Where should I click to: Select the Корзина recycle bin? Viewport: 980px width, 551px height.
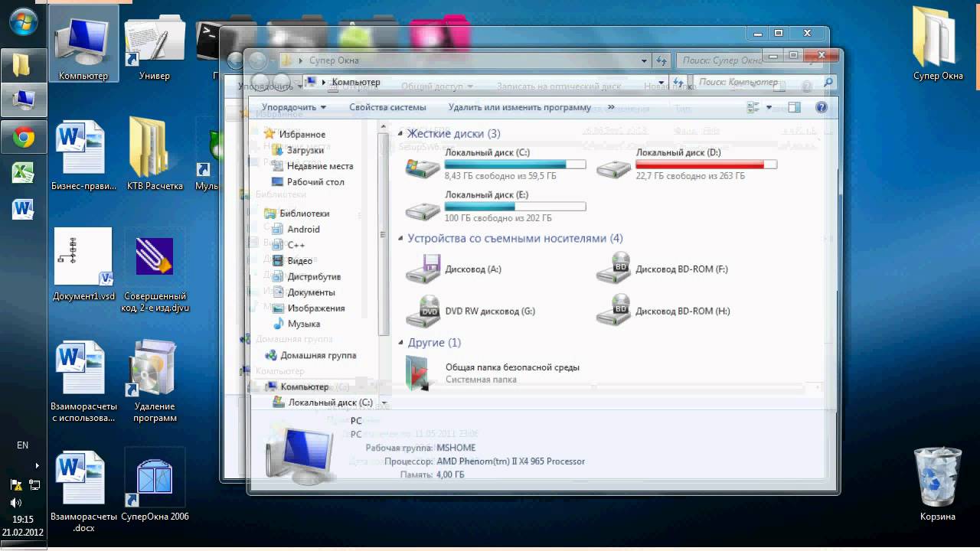coord(938,484)
